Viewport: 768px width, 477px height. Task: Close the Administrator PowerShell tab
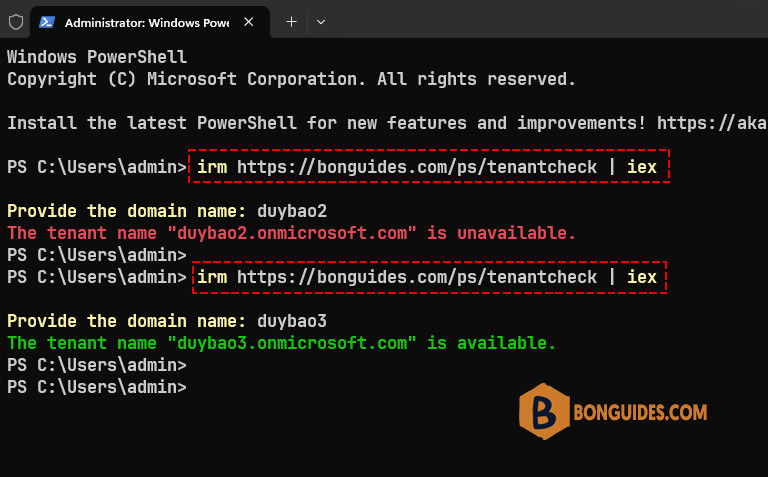tap(248, 22)
